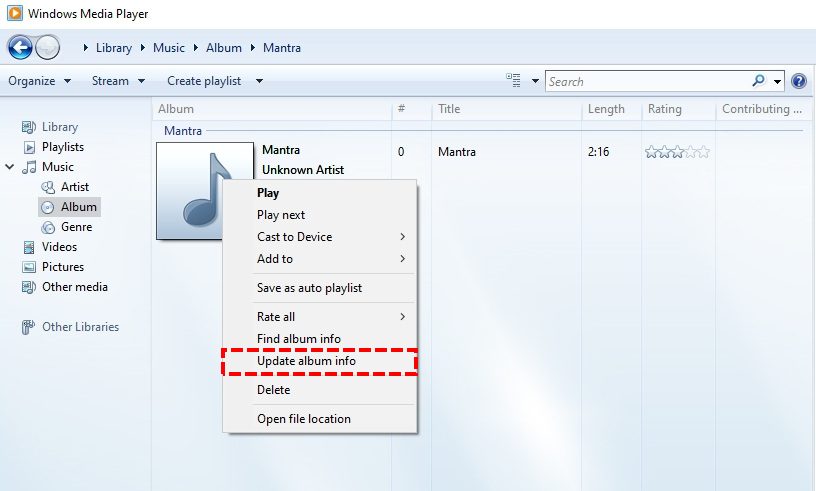Viewport: 816px width, 491px height.
Task: Choose Delete from the context menu
Action: [320, 390]
